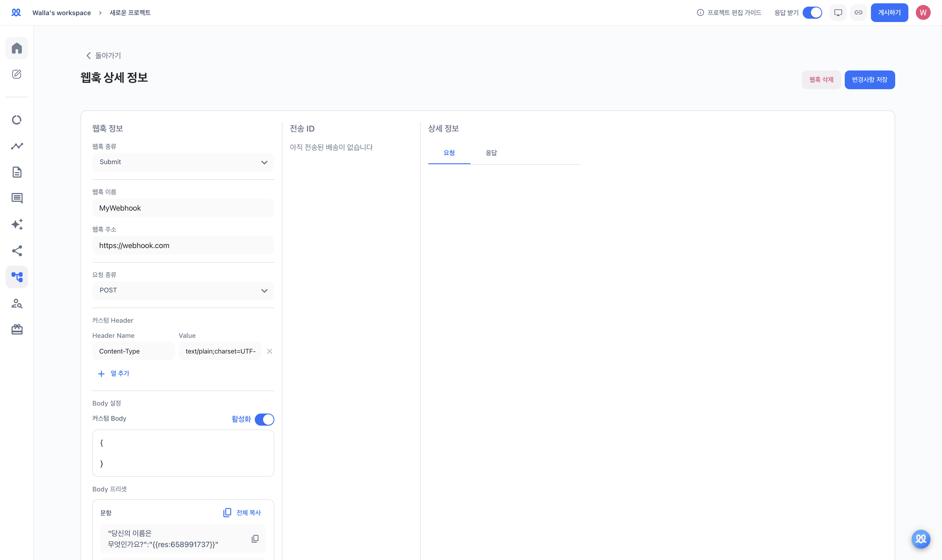Click the AI sparkle icon in the sidebar
Screen dimensions: 942x560
point(17,225)
